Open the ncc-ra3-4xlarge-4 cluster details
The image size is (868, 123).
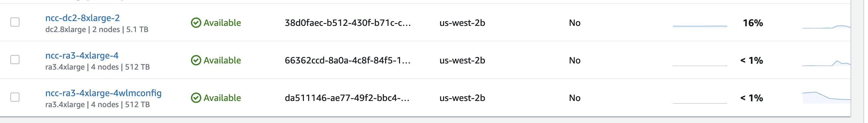click(82, 55)
